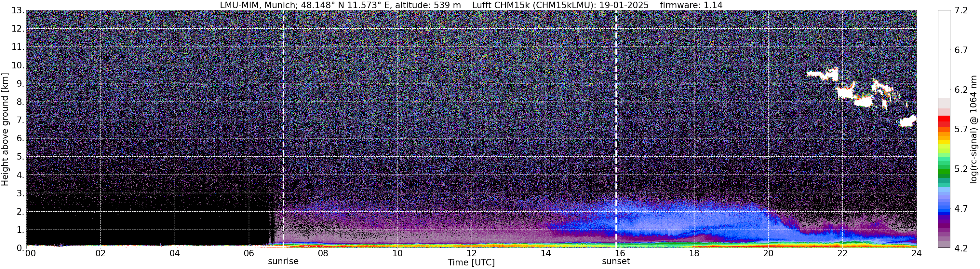Click the height tick label '10.' on the y-axis
The width and height of the screenshot is (980, 269).
18,65
